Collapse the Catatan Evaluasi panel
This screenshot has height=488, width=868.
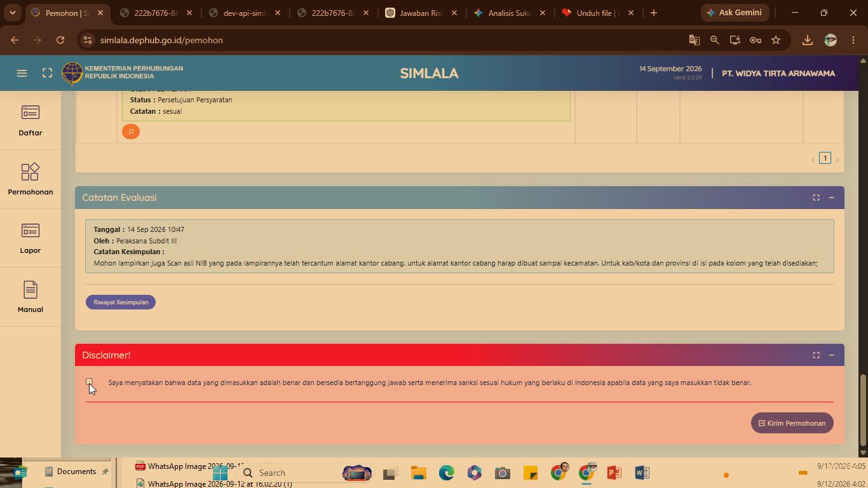pyautogui.click(x=831, y=198)
